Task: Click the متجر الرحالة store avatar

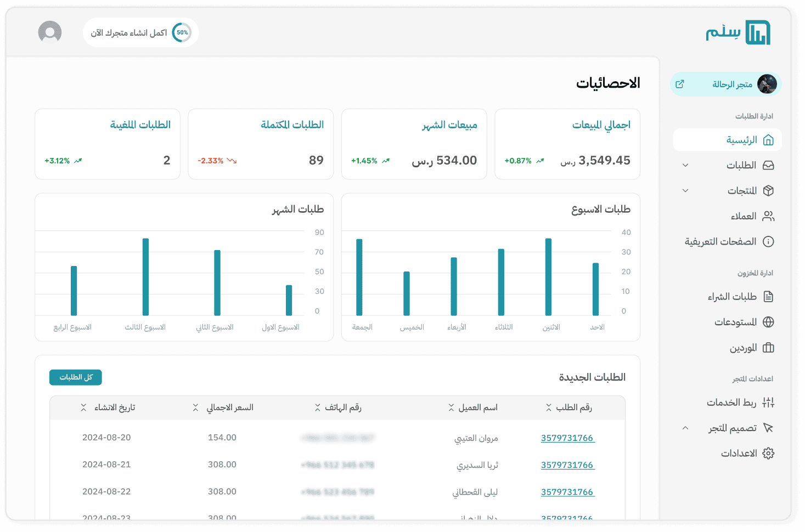Action: pos(767,84)
